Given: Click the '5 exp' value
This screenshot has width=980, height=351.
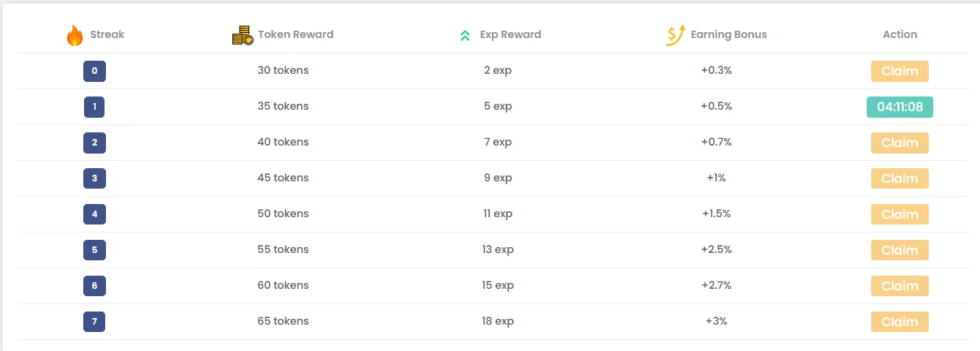Looking at the screenshot, I should coord(498,107).
